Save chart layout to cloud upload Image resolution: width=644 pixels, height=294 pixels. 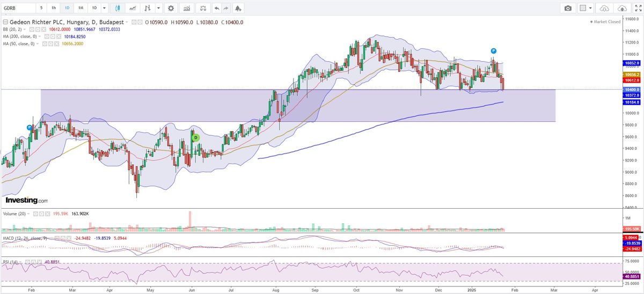pos(622,8)
